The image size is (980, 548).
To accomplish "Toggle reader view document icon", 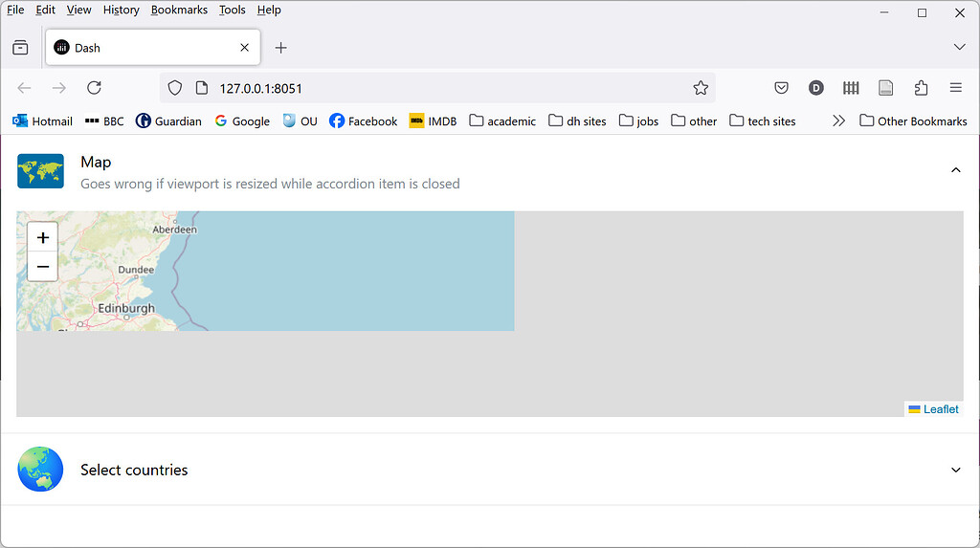I will [885, 88].
